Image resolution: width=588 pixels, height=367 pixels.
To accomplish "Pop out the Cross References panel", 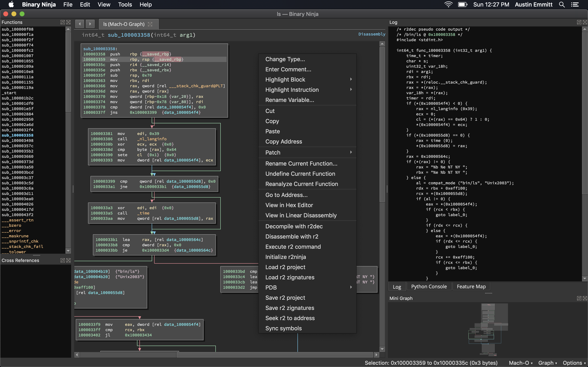I will point(62,260).
